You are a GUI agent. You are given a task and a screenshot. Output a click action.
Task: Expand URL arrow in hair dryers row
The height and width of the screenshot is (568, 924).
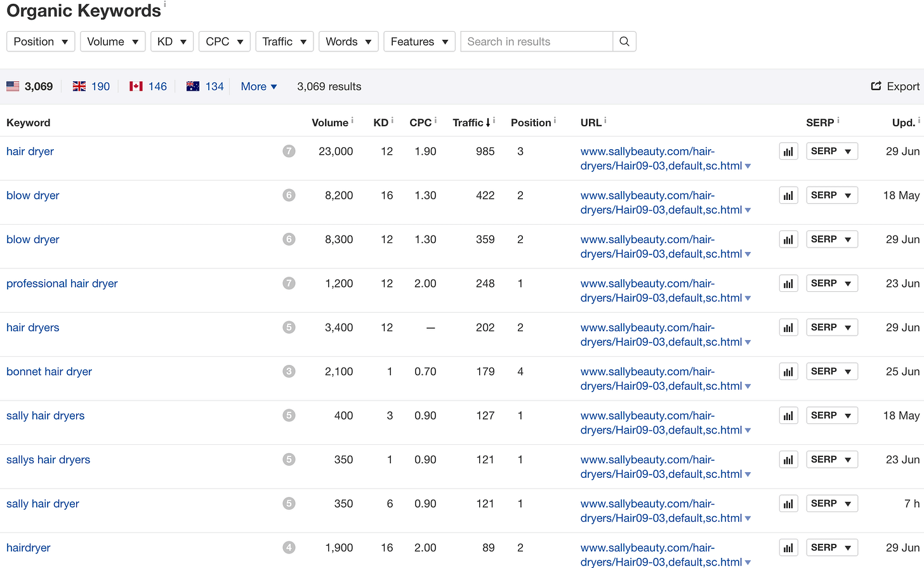(x=748, y=343)
